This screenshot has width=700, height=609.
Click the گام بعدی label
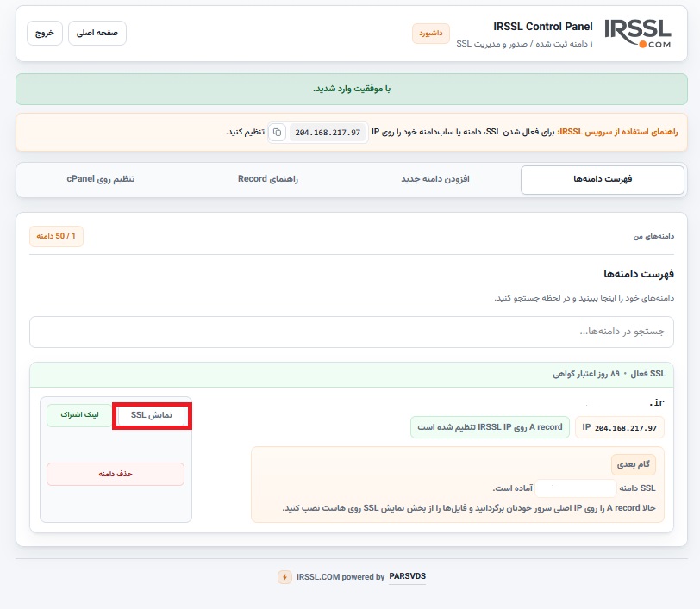click(x=634, y=465)
